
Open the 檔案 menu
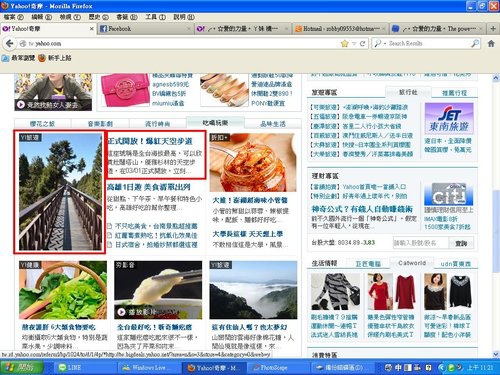(x=14, y=17)
